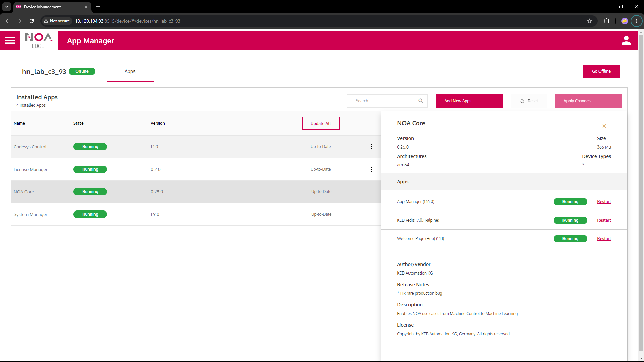
Task: Bookmark this page with star icon
Action: (x=589, y=21)
